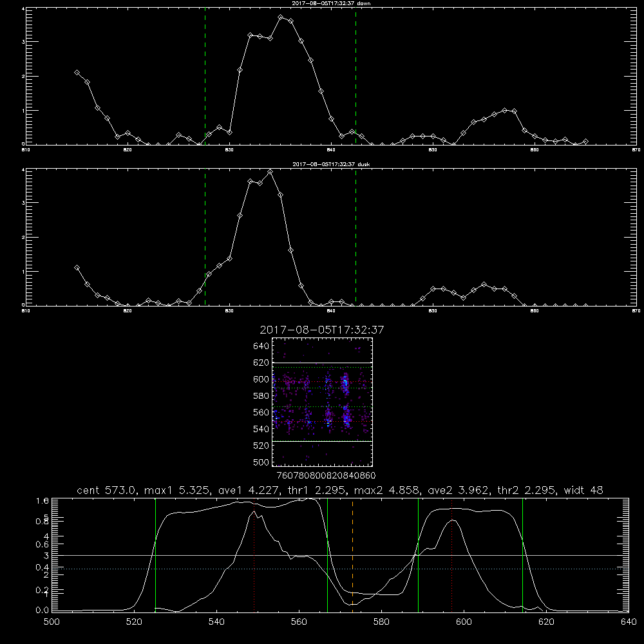Click the image y-axis label 640
The image size is (644, 644).
261,346
